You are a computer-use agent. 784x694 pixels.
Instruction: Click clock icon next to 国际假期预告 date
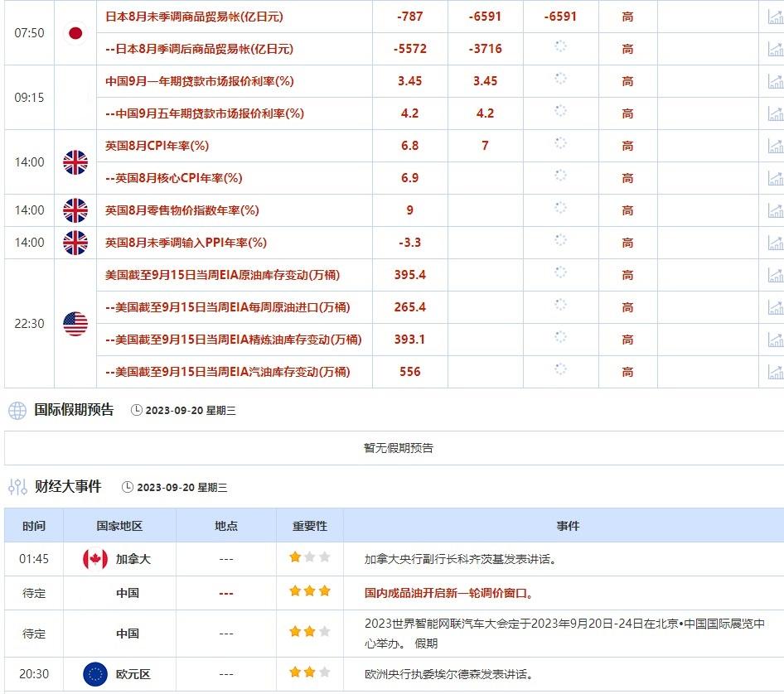tap(137, 410)
